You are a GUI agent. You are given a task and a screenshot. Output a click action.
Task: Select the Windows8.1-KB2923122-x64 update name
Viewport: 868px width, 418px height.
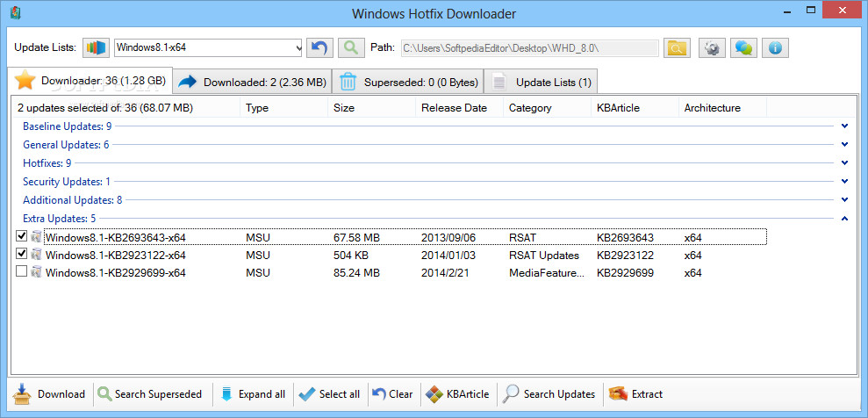click(x=115, y=256)
